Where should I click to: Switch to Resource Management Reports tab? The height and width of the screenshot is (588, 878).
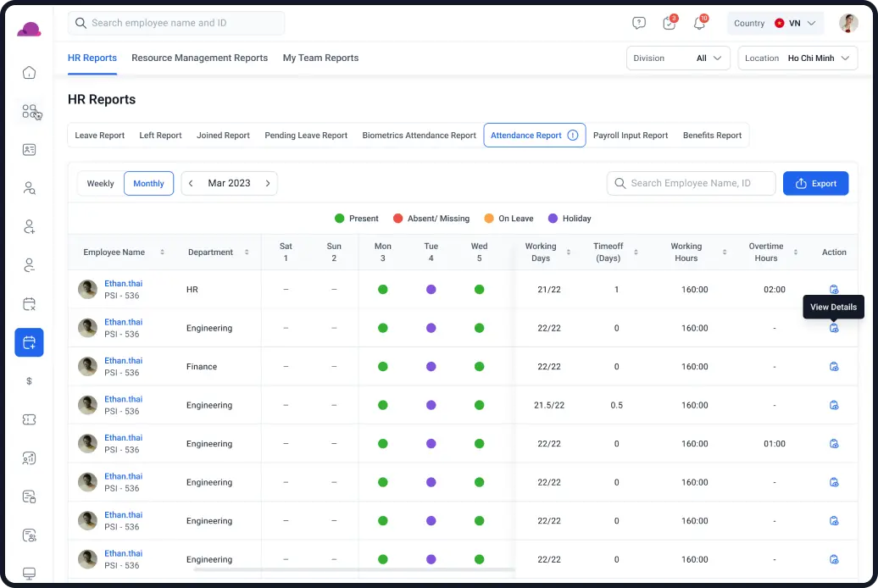pyautogui.click(x=199, y=58)
